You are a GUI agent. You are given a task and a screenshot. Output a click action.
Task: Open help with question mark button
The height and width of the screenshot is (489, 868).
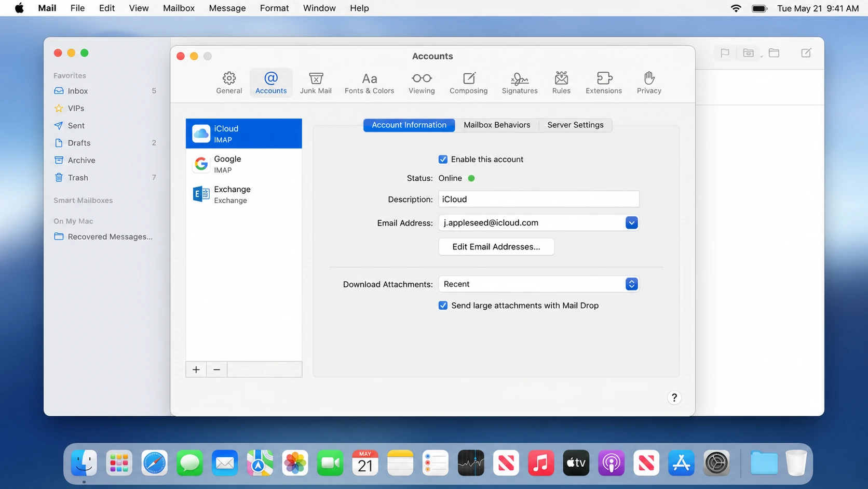pyautogui.click(x=674, y=398)
